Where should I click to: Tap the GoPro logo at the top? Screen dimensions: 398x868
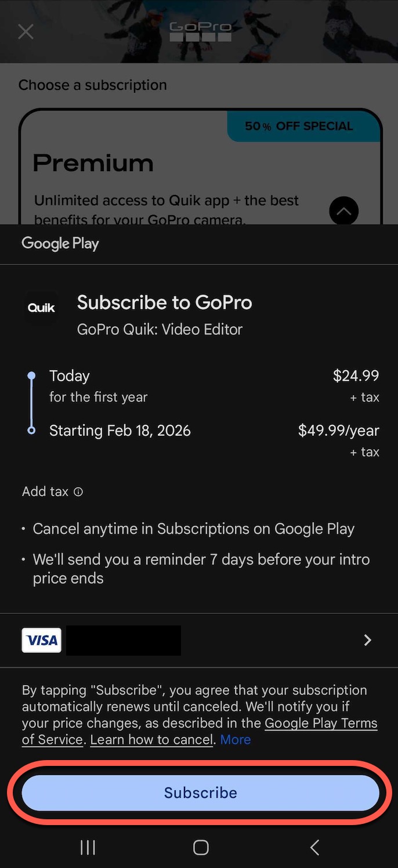200,31
